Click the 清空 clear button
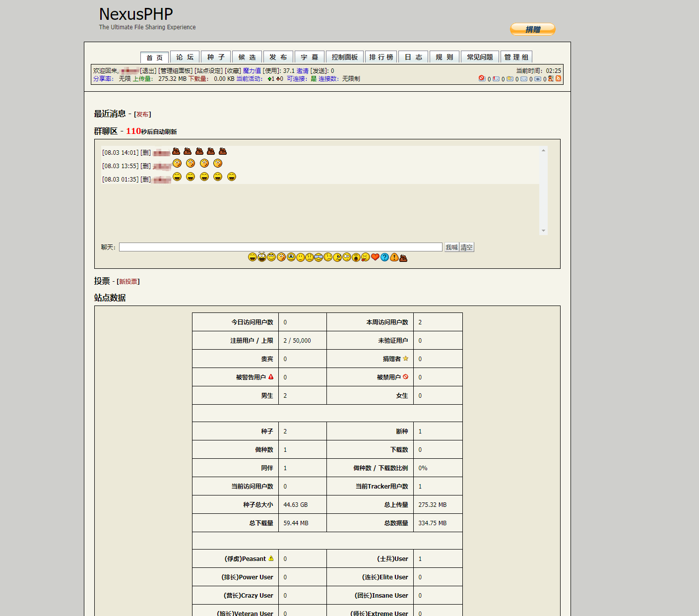Viewport: 699px width, 616px height. click(467, 247)
